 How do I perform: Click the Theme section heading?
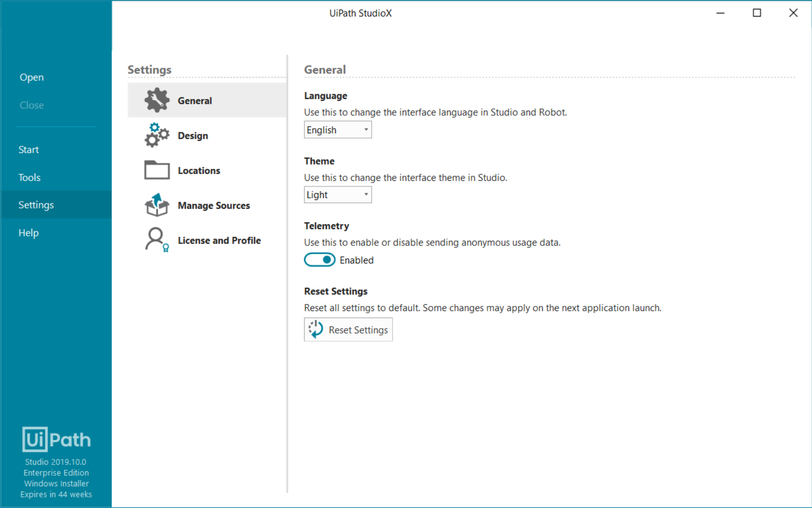(x=319, y=161)
